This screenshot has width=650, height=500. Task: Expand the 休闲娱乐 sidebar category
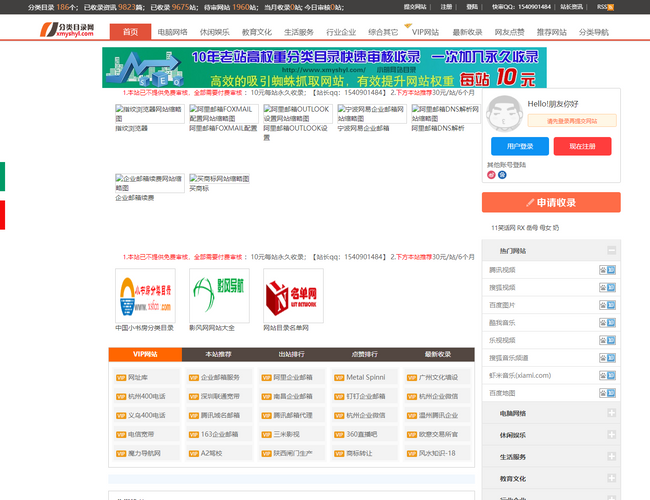pyautogui.click(x=610, y=435)
